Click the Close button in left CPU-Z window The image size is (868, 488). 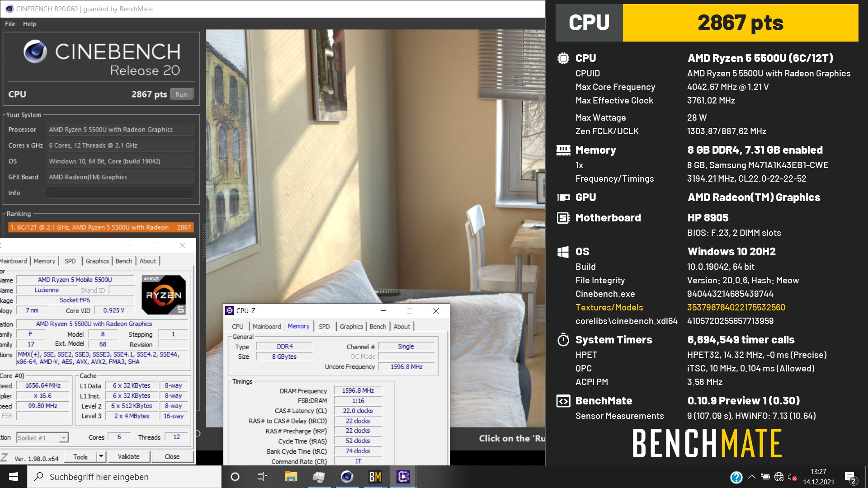[172, 457]
